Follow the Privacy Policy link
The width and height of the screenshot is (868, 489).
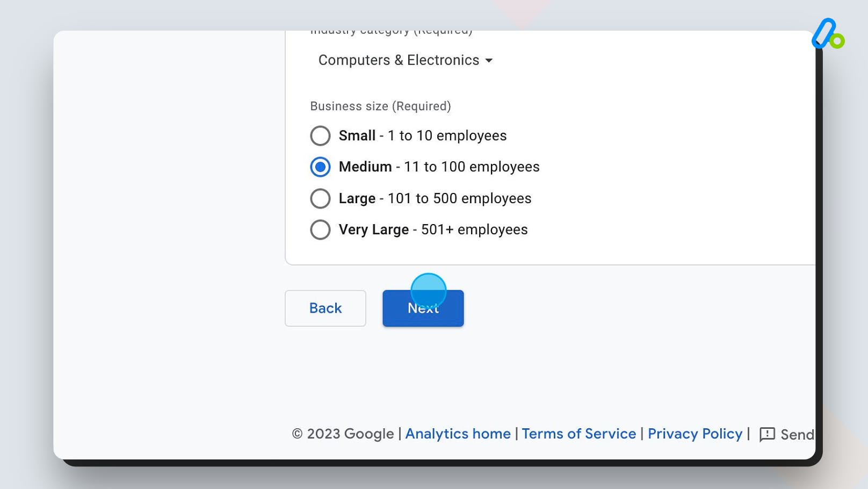coord(695,434)
